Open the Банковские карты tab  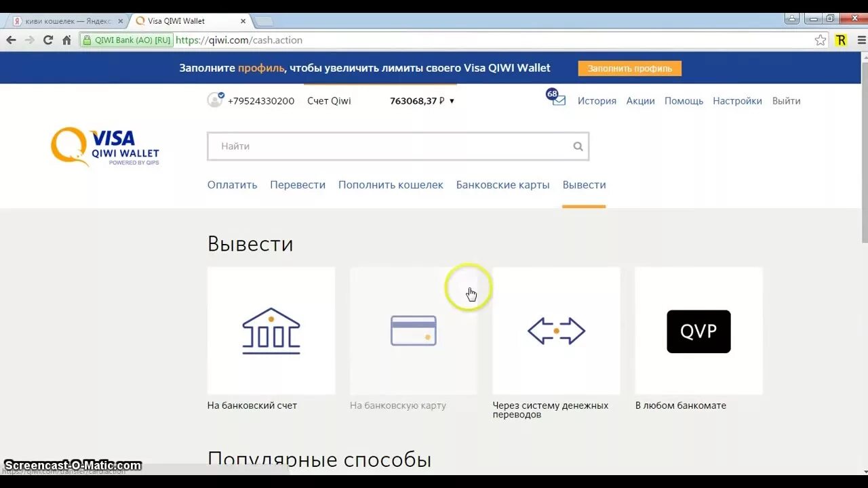pos(503,184)
